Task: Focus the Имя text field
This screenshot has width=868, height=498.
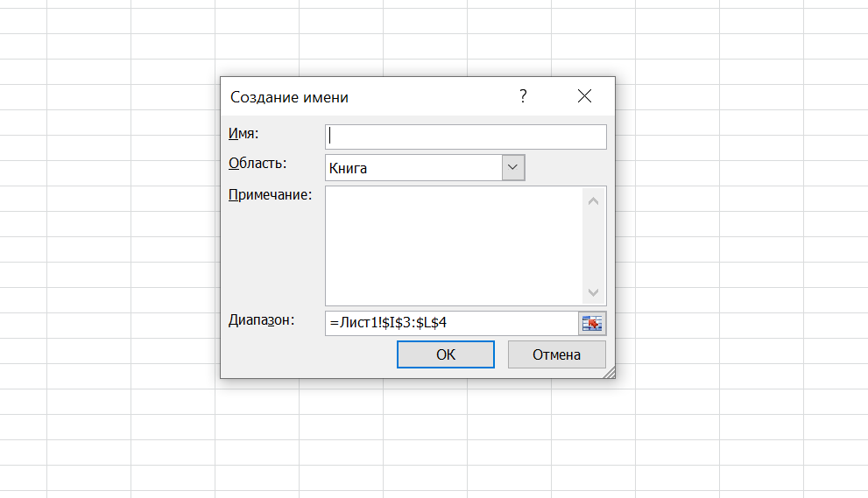Action: point(466,137)
